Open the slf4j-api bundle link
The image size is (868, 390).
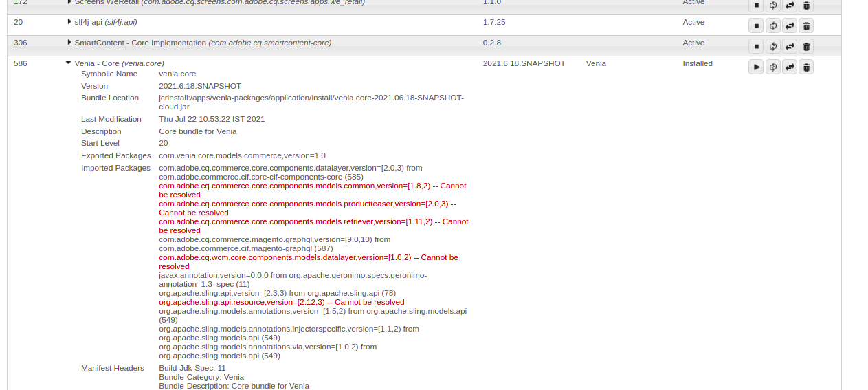(x=106, y=22)
